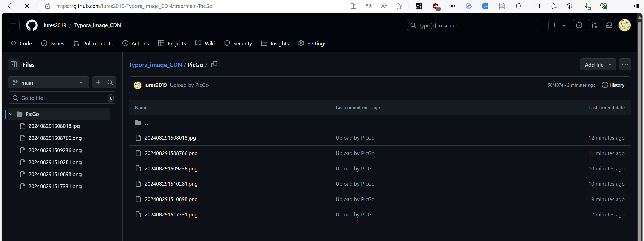Select 202408291510281.png in the sidebar tree
Image resolution: width=644 pixels, height=241 pixels.
tap(55, 162)
